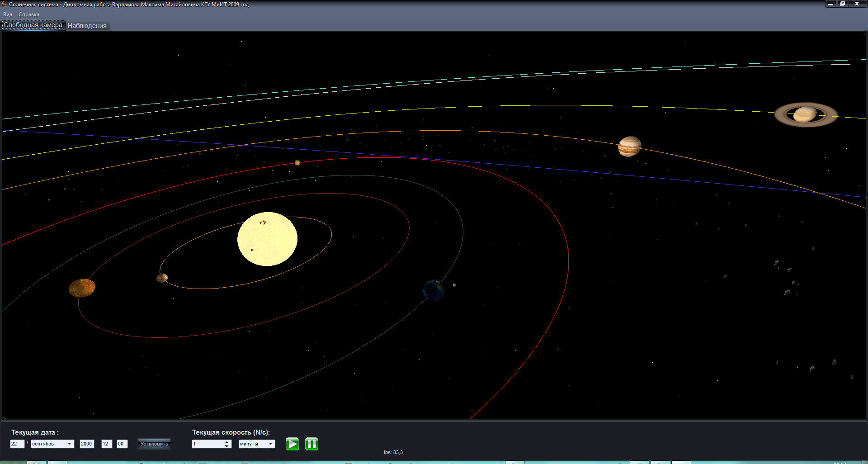The image size is (868, 464).
Task: Click the Sun in the 3D view
Action: pos(267,239)
